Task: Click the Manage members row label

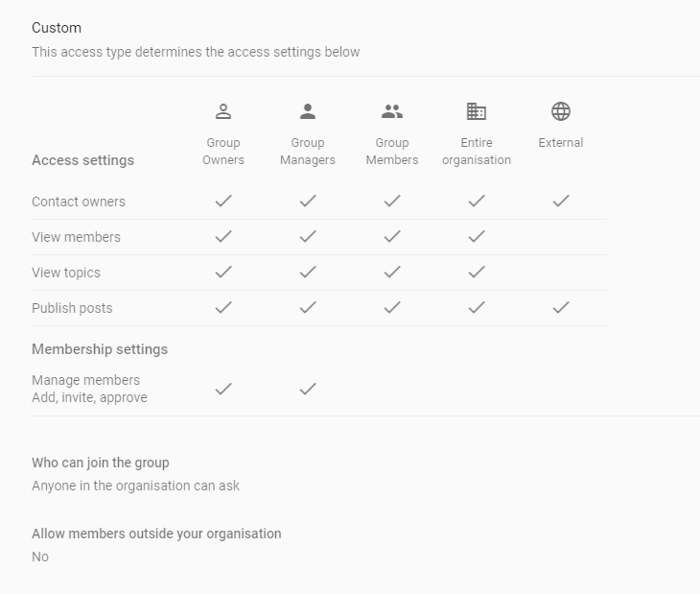Action: (85, 380)
